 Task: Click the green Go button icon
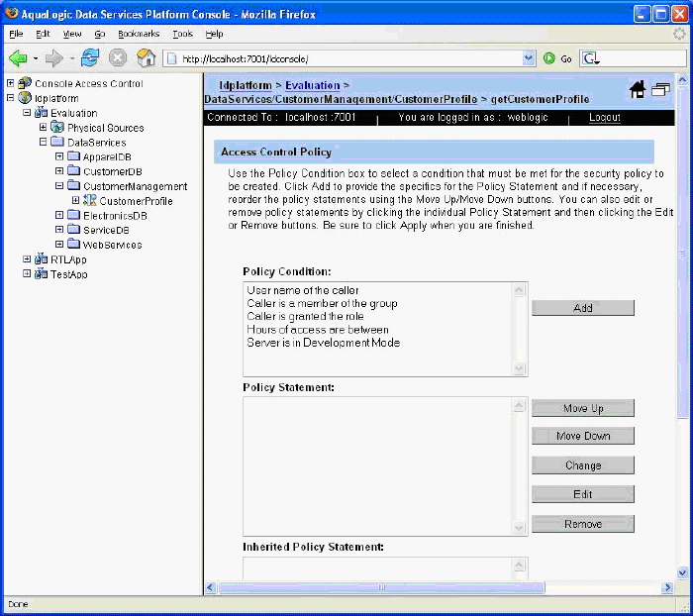pyautogui.click(x=548, y=58)
